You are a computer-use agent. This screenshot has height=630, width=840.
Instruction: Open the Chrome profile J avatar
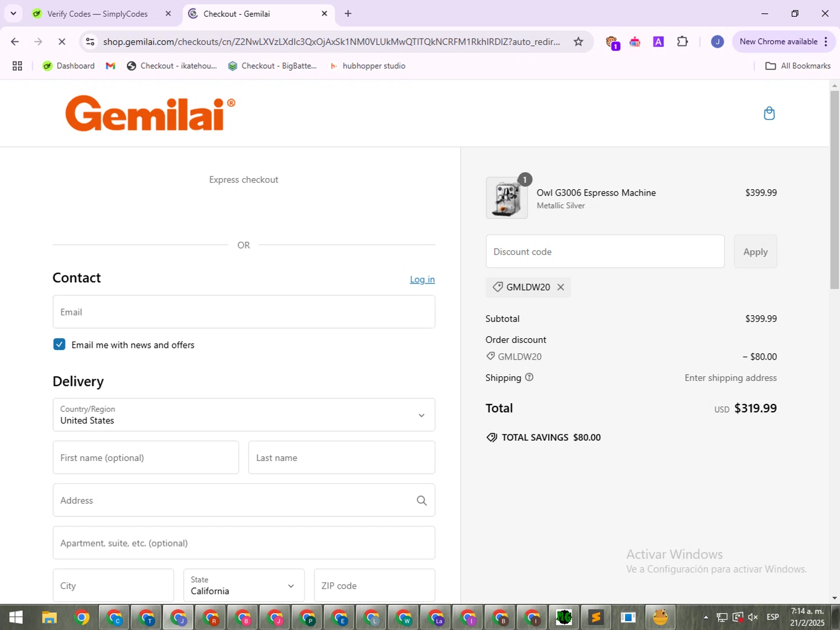[717, 41]
